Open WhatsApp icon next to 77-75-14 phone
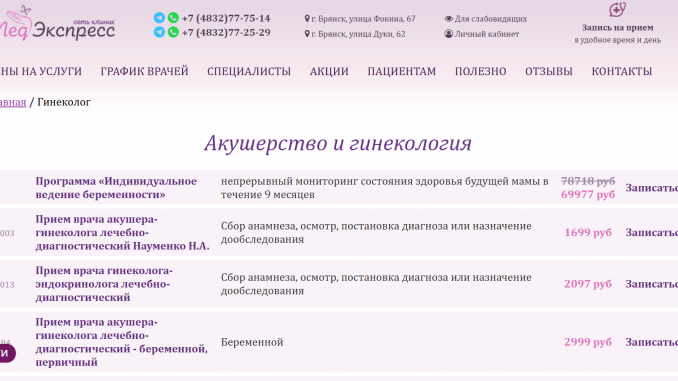The height and width of the screenshot is (381, 678). [173, 18]
